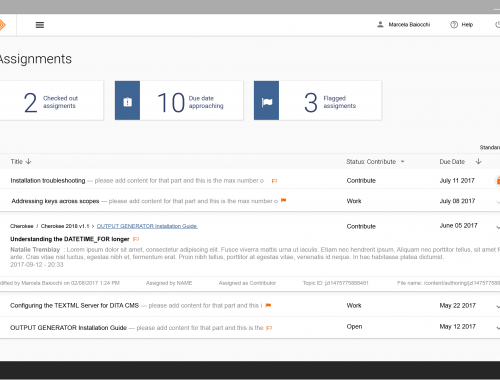Open the hamburger navigation menu
This screenshot has height=380, width=500.
40,25
